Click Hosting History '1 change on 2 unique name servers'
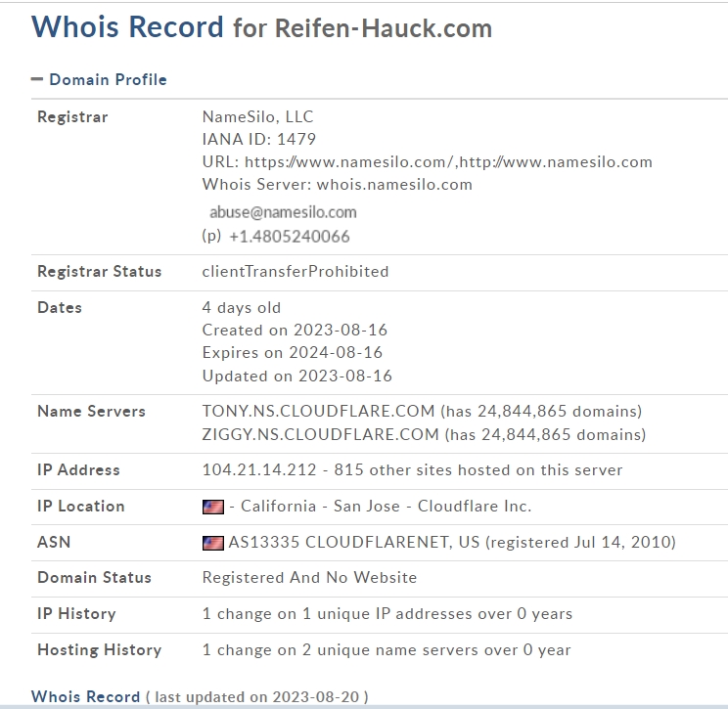Screen dimensions: 728x709 coord(387,650)
